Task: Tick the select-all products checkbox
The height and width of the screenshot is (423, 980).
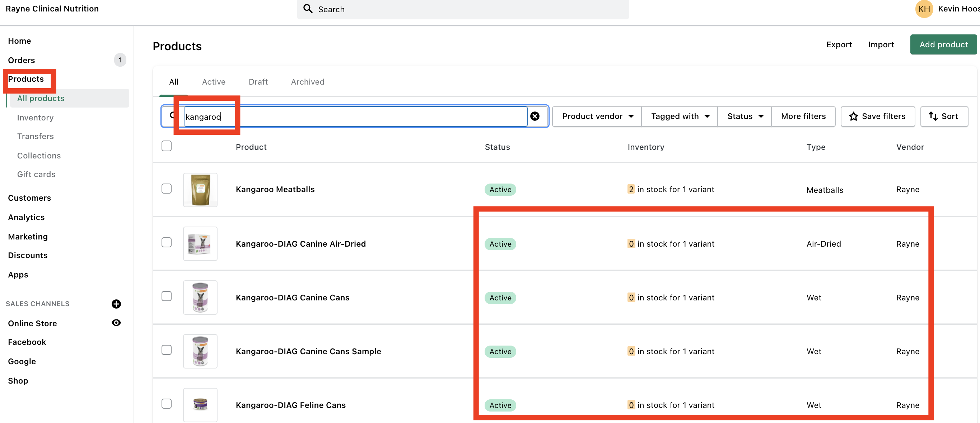Action: (167, 146)
